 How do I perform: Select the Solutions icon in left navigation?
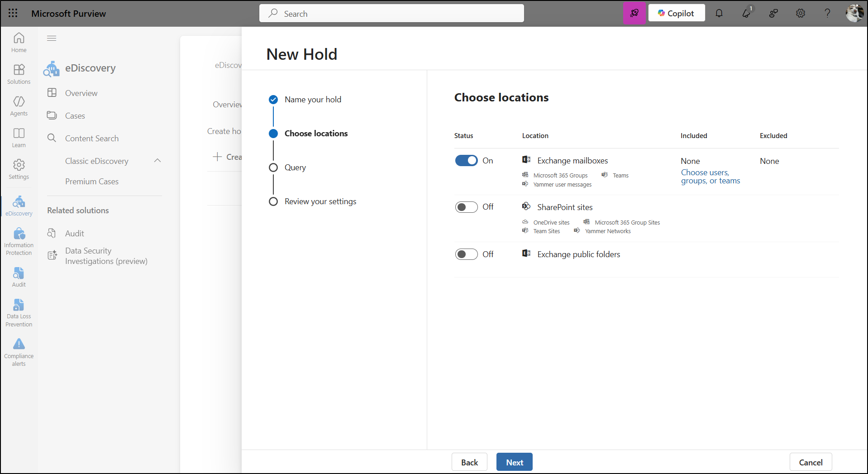[19, 73]
